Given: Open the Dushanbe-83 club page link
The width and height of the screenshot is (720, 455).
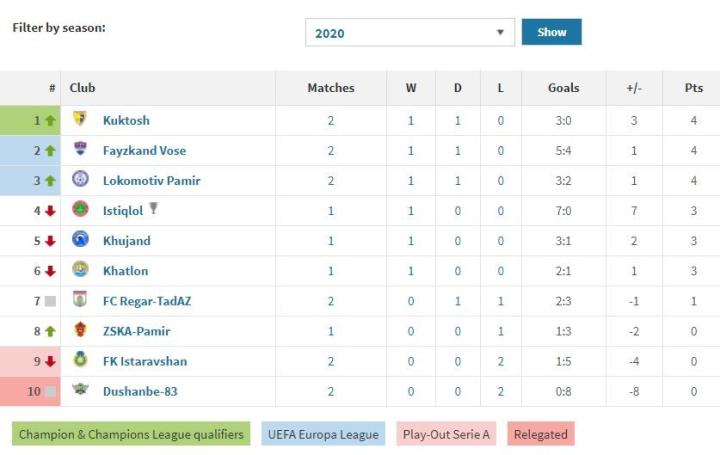Looking at the screenshot, I should [140, 391].
